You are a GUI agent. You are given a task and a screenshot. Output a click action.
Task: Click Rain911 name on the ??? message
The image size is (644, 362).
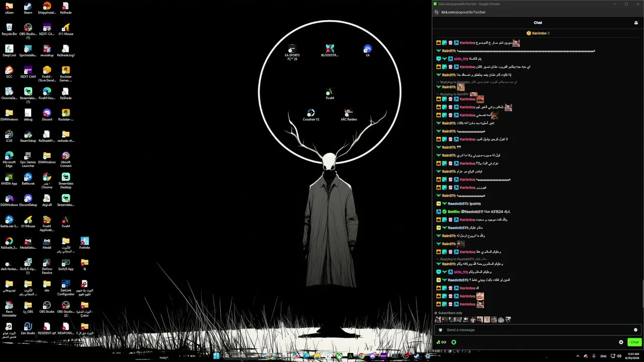pos(449,147)
